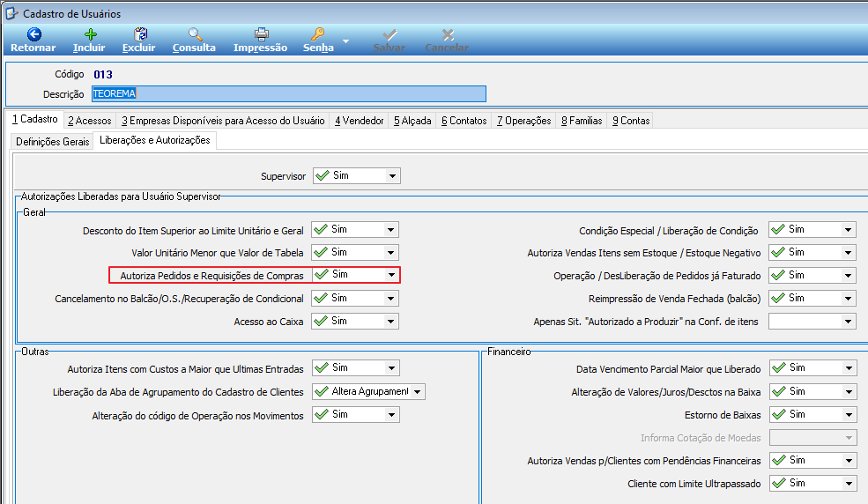Viewport: 868px width, 504px height.
Task: Switch to the 7 Operações tab
Action: click(523, 121)
